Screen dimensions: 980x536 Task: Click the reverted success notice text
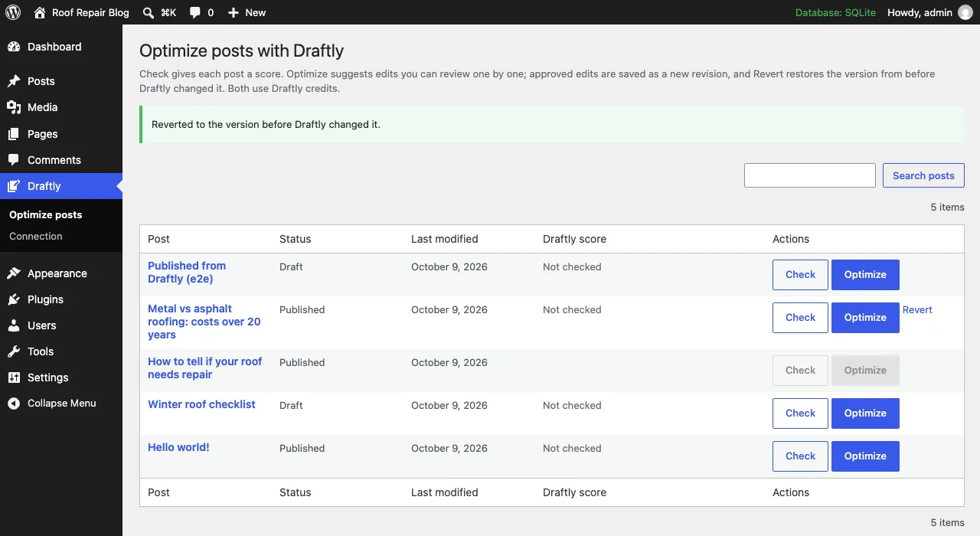click(266, 124)
